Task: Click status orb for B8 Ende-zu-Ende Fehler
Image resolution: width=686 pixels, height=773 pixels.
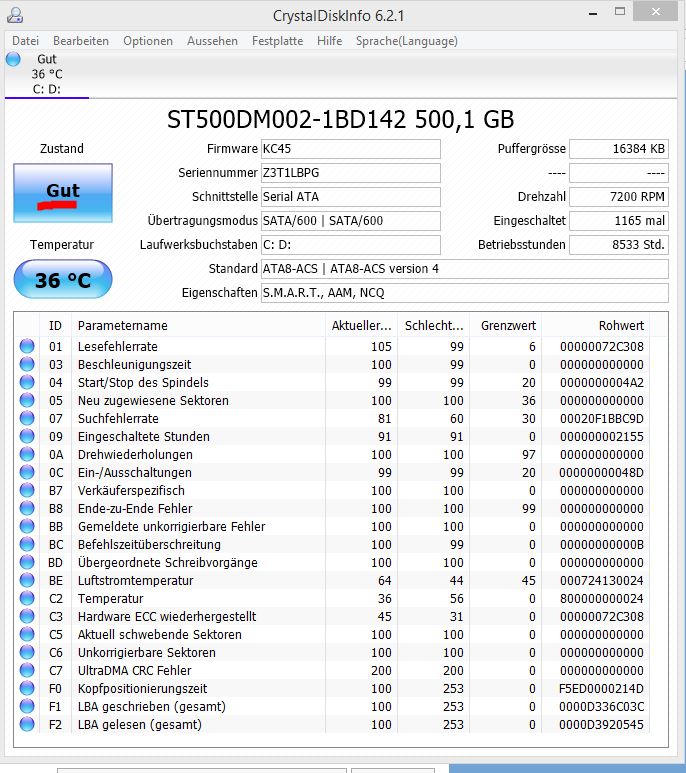Action: (27, 508)
